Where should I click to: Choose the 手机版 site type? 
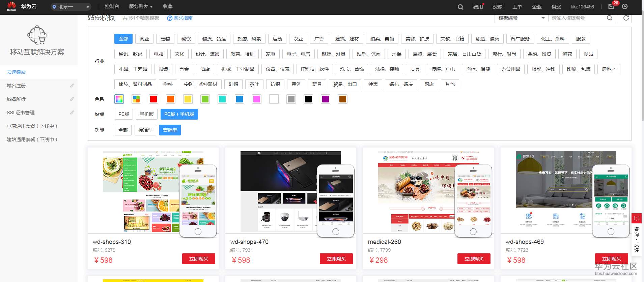pos(147,114)
